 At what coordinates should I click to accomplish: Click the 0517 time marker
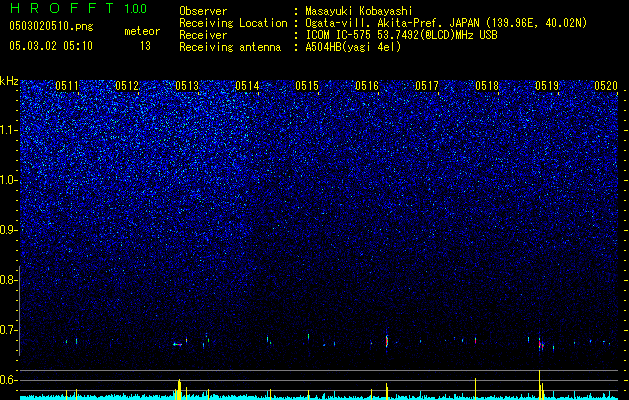[427, 86]
